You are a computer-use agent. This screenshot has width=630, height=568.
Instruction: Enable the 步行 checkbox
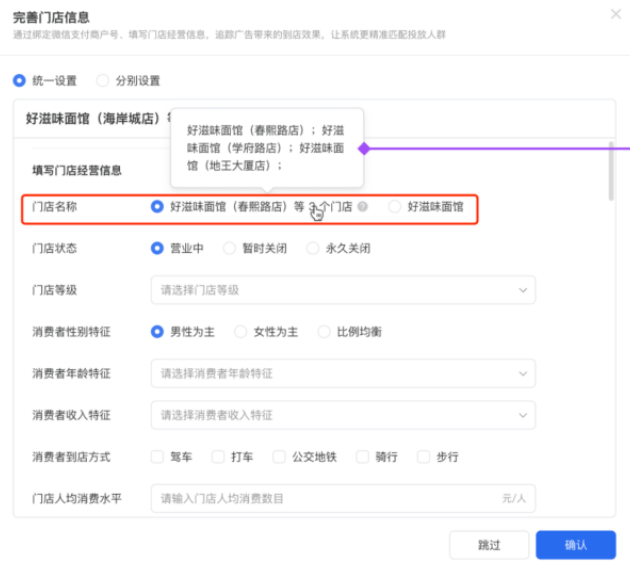423,456
